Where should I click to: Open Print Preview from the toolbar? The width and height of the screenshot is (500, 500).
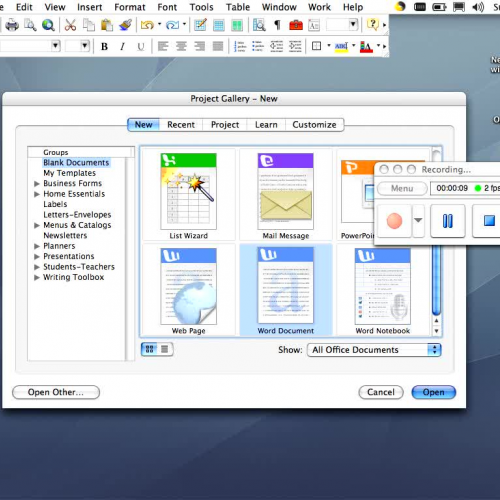(30, 25)
